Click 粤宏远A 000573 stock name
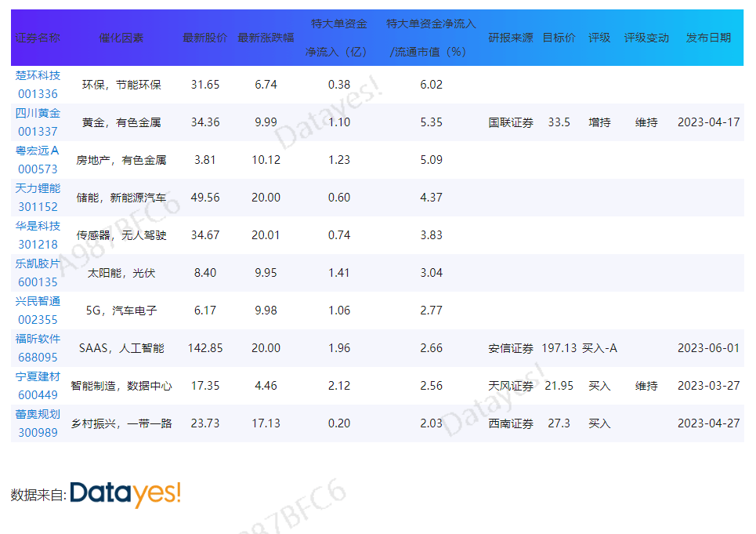756x534 pixels. 38,160
